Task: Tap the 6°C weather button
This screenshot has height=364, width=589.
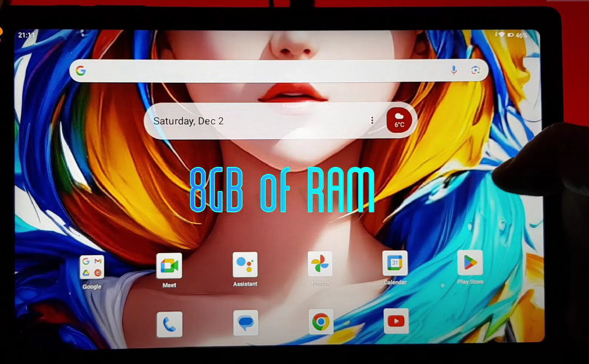Action: (399, 120)
